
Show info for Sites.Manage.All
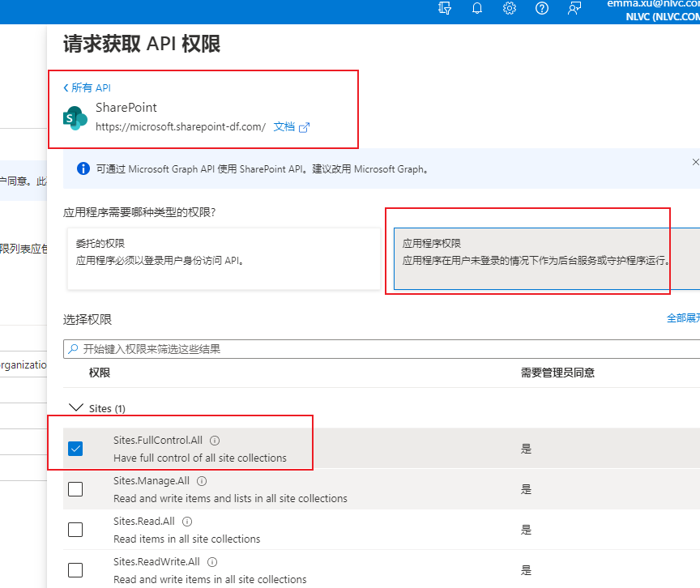[x=202, y=481]
